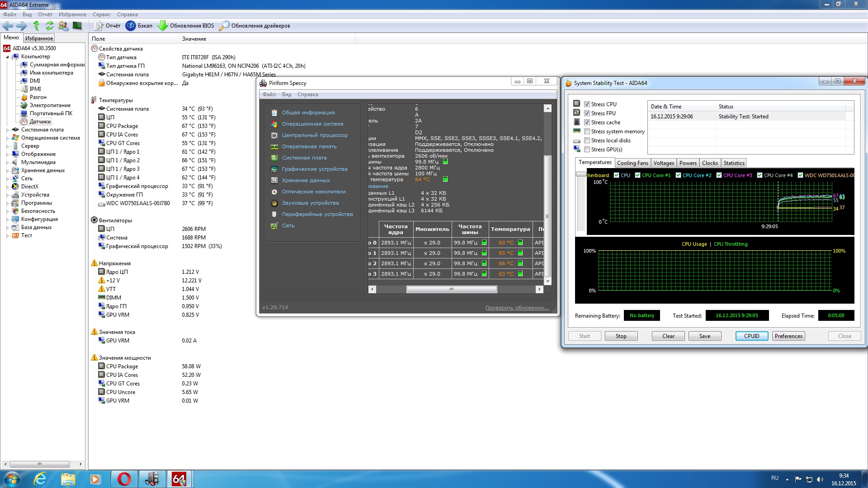Click the Проверить обновления link
868x488 pixels.
click(517, 308)
